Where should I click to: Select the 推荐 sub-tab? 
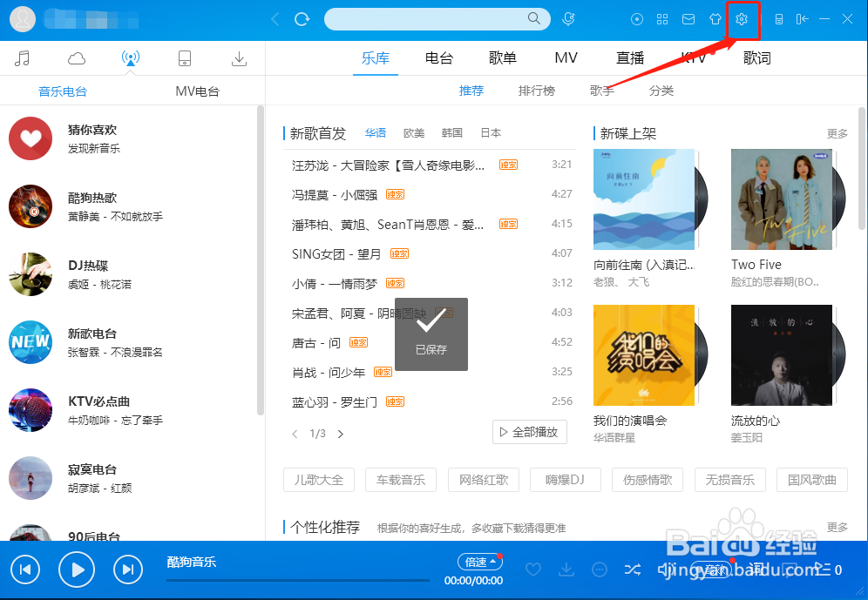[471, 91]
